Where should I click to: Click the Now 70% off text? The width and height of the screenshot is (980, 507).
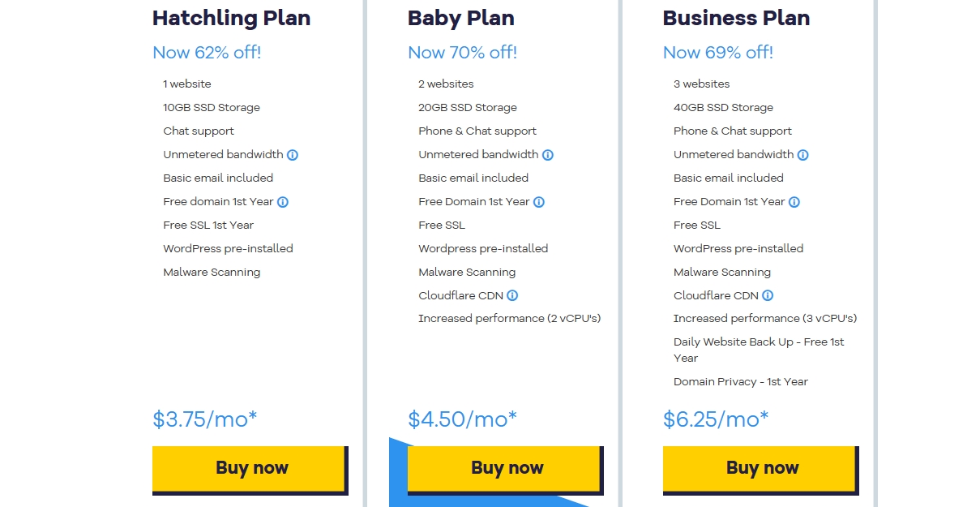(462, 53)
